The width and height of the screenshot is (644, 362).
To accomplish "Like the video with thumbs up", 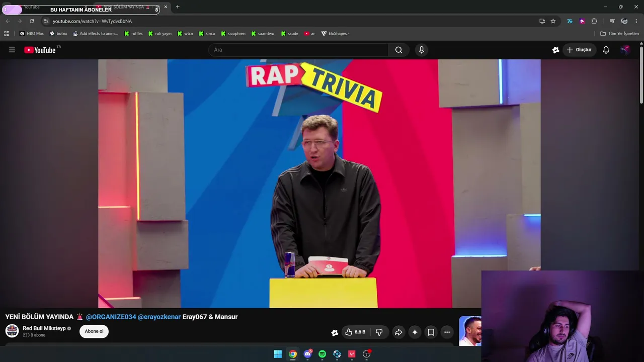I will tap(355, 332).
